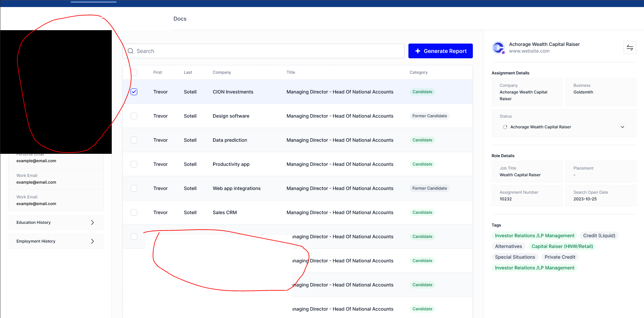Check the Productivity app row checkbox
Image resolution: width=644 pixels, height=318 pixels.
pyautogui.click(x=134, y=164)
